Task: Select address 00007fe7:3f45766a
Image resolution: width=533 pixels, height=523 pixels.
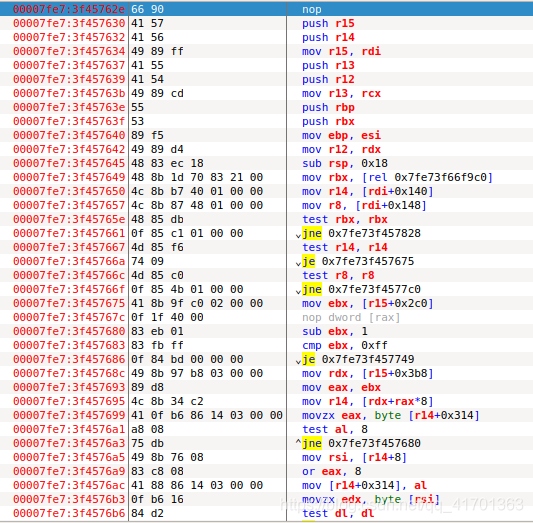Action: [x=69, y=261]
